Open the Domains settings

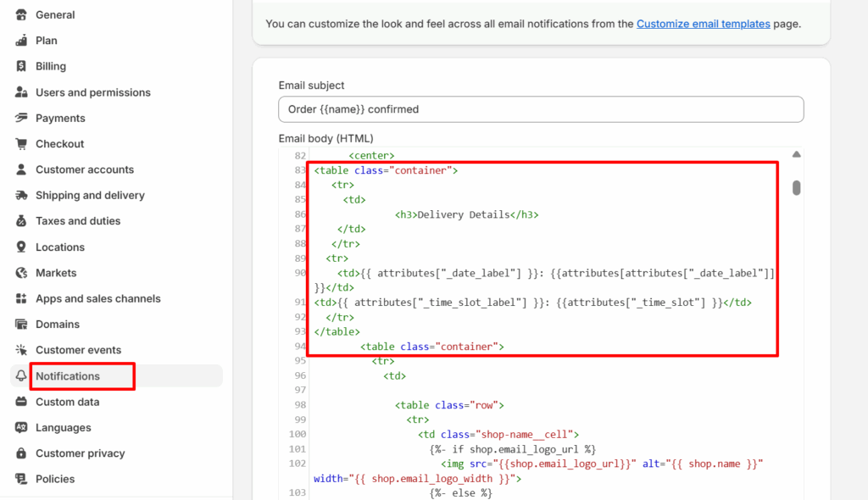coord(58,325)
